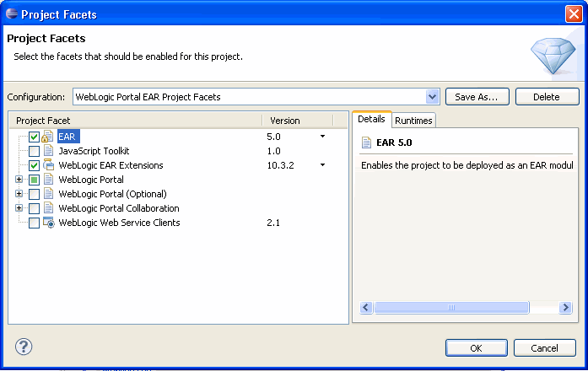
Task: Click the Cancel button
Action: click(x=544, y=348)
